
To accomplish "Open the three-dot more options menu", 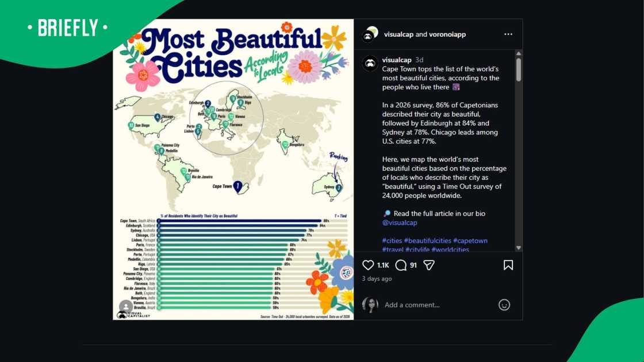I will [x=508, y=34].
